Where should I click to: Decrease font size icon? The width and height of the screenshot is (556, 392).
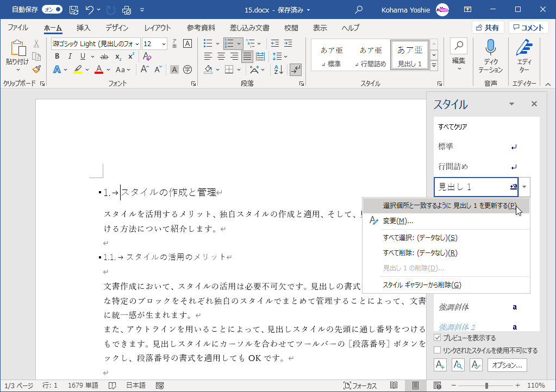pos(158,69)
